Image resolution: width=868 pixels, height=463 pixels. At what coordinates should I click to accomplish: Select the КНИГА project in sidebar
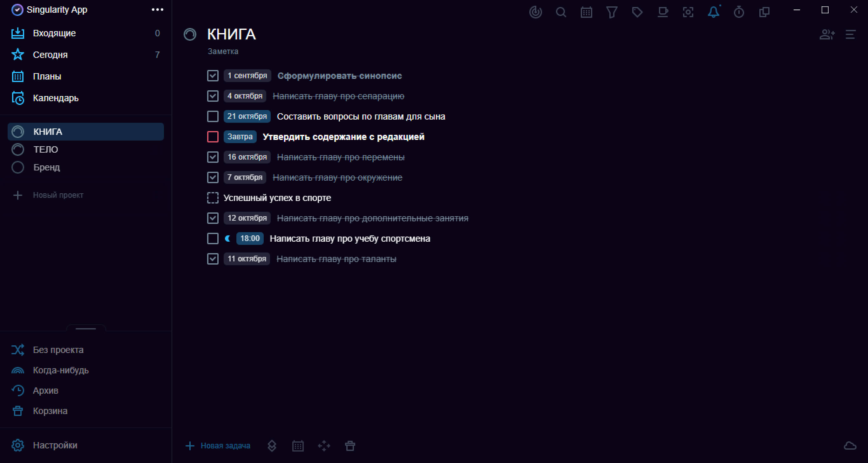(85, 132)
